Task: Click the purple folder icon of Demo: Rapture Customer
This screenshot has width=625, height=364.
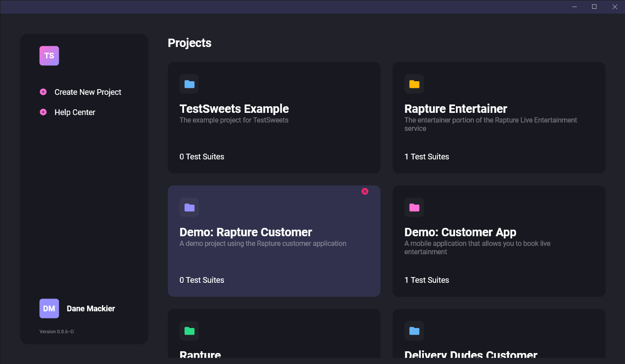Action: pyautogui.click(x=189, y=207)
